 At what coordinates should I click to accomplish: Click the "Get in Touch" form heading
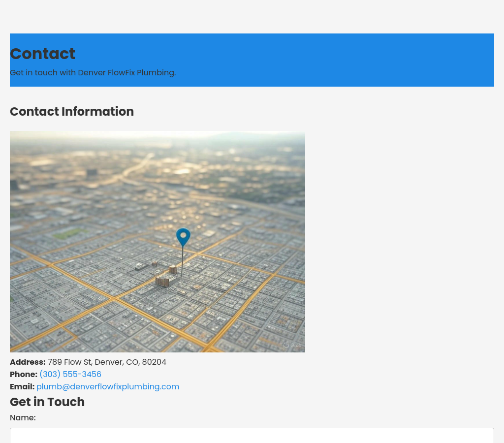coord(47,402)
